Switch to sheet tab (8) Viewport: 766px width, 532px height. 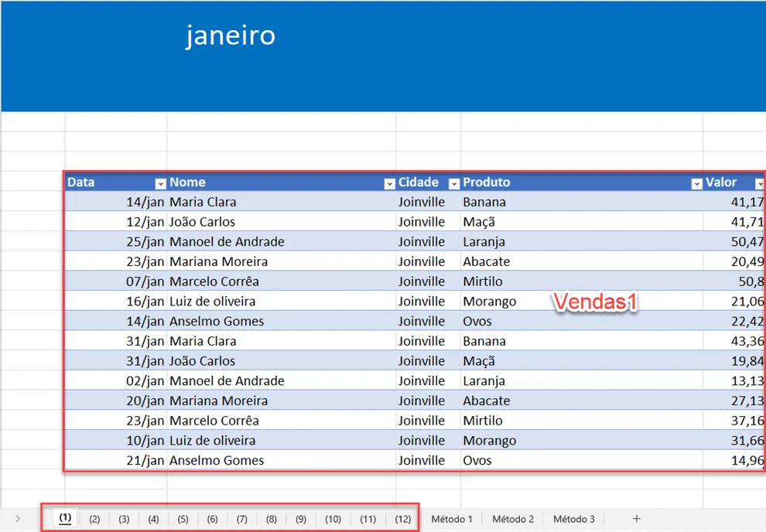271,519
